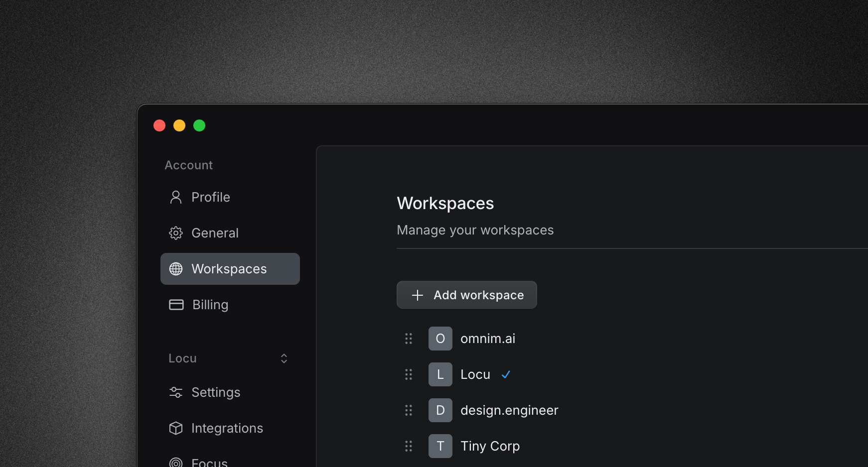Screen dimensions: 868x467
Task: Click the Billing credit card icon
Action: [176, 305]
